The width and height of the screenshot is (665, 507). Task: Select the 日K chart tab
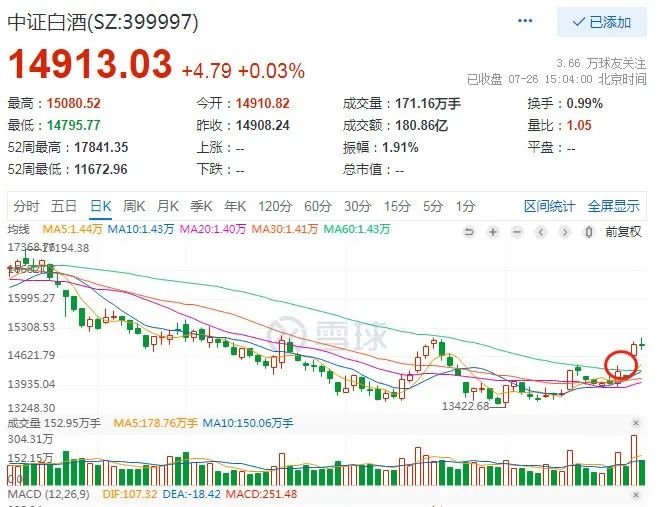(x=101, y=206)
